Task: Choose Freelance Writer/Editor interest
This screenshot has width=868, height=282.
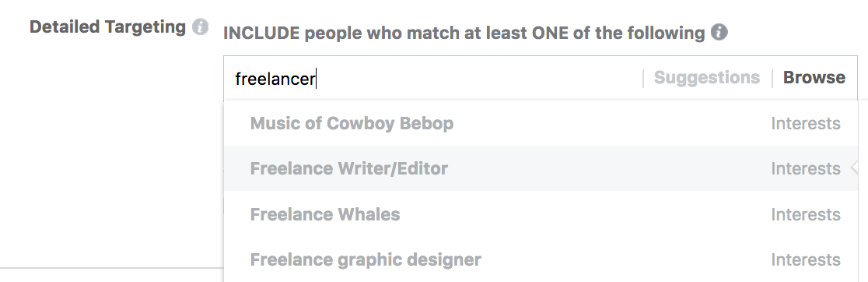Action: pos(541,168)
